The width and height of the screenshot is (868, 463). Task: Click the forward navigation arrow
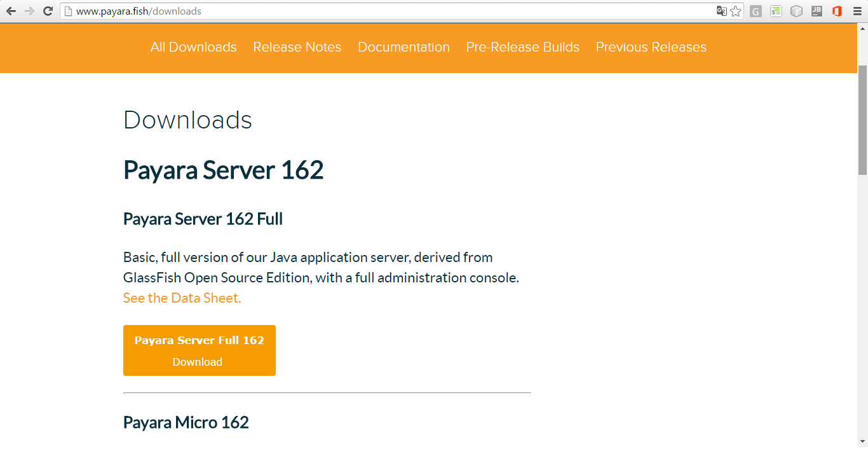[x=29, y=11]
